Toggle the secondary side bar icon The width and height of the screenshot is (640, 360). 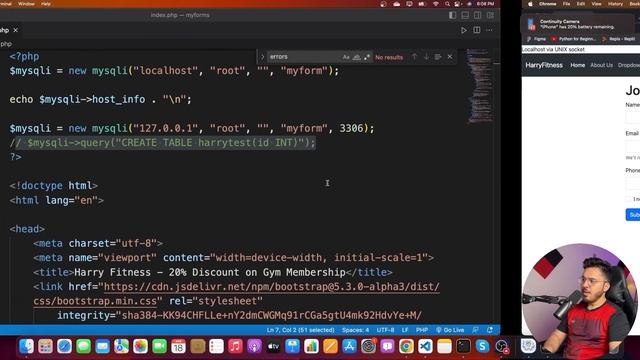point(478,15)
